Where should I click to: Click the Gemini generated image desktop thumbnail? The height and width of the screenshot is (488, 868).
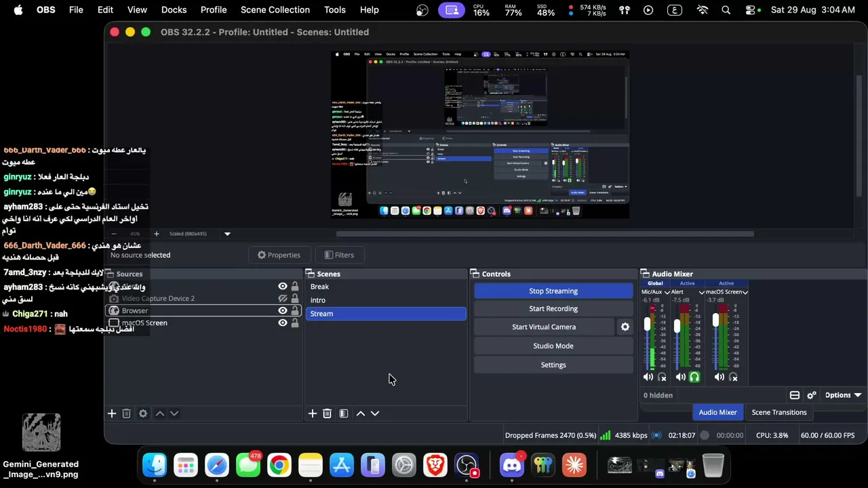point(41,433)
